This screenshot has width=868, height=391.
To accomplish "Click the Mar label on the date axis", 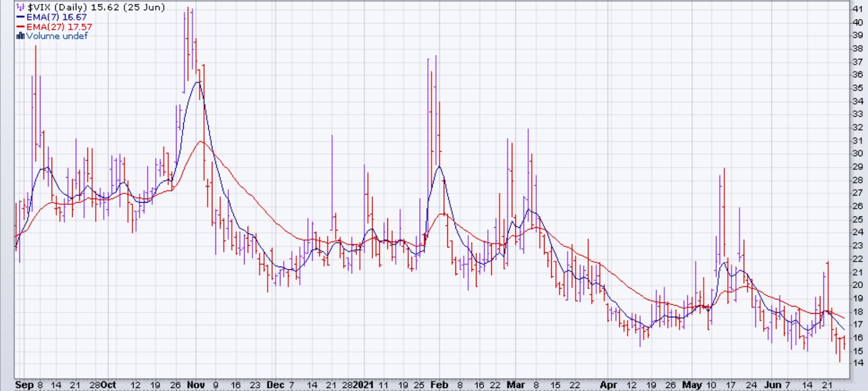I will tap(515, 385).
